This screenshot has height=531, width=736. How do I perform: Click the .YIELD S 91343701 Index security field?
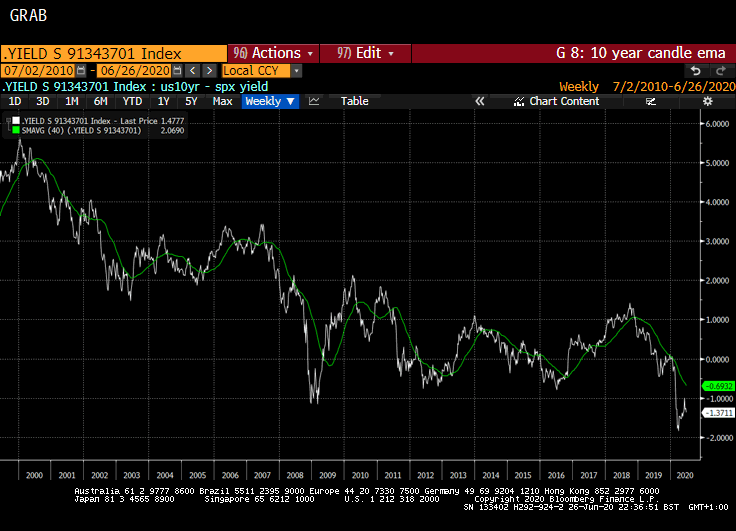114,54
